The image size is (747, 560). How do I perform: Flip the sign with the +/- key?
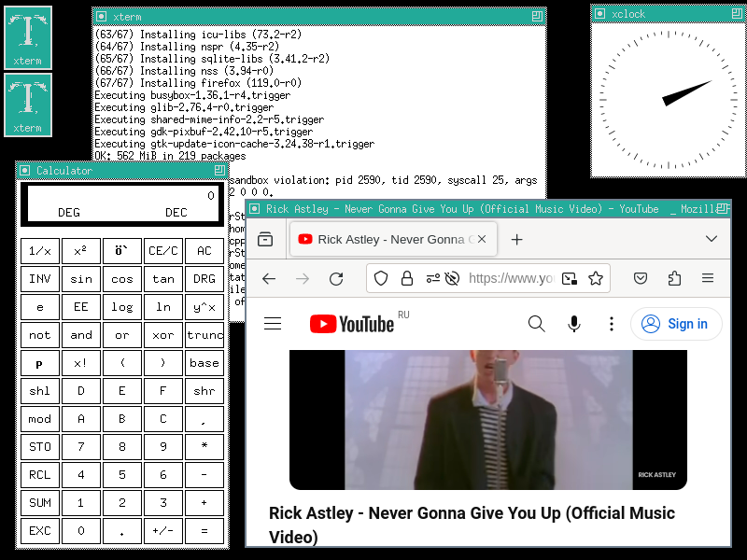[163, 531]
